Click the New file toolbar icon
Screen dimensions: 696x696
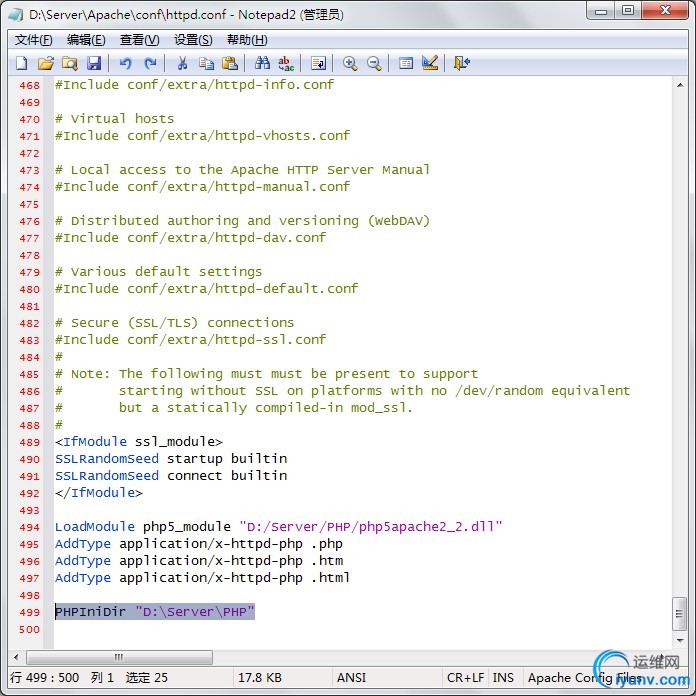[21, 63]
